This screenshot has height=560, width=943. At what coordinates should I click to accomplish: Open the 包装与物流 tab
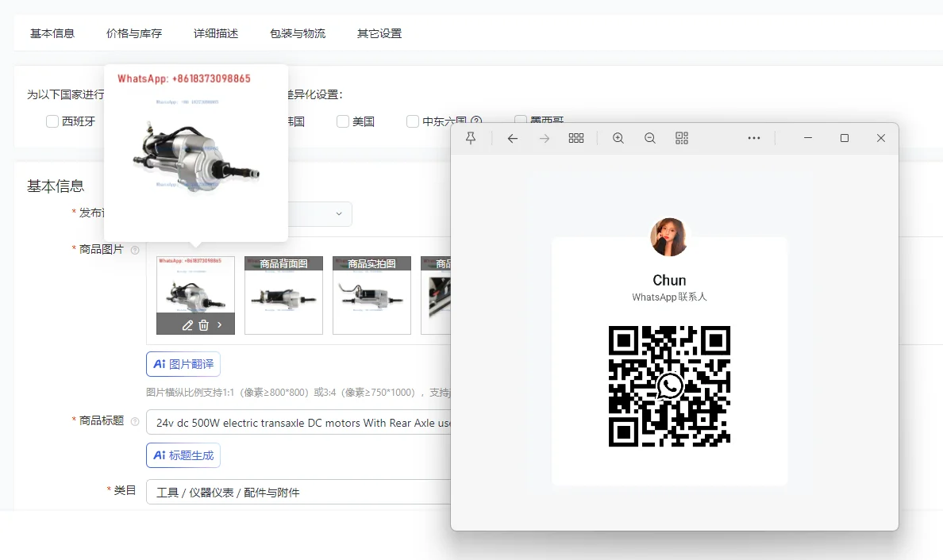point(298,33)
